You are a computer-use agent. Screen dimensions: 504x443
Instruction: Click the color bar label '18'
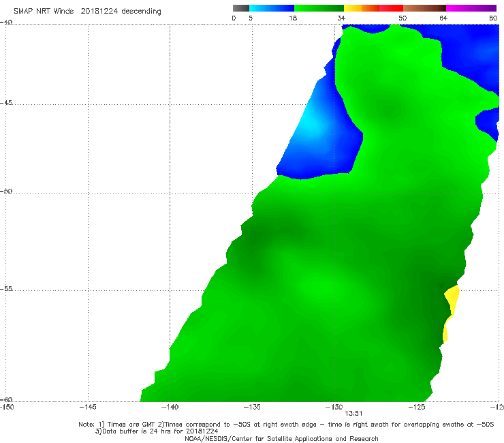[293, 18]
